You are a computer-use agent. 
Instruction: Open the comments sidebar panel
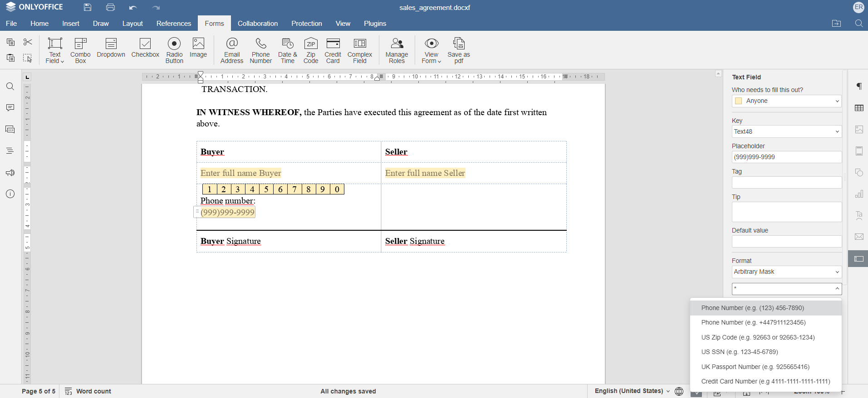(x=10, y=108)
